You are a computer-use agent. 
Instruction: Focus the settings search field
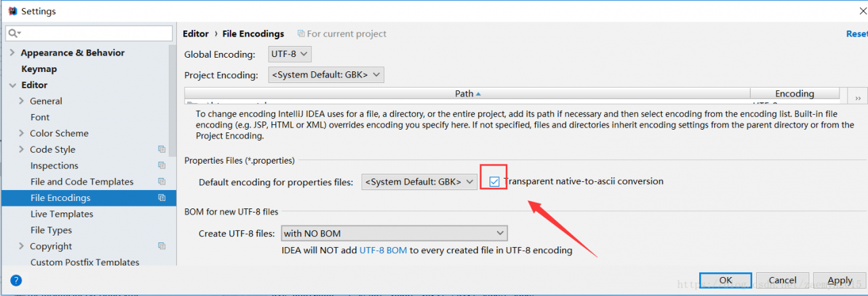[x=89, y=33]
